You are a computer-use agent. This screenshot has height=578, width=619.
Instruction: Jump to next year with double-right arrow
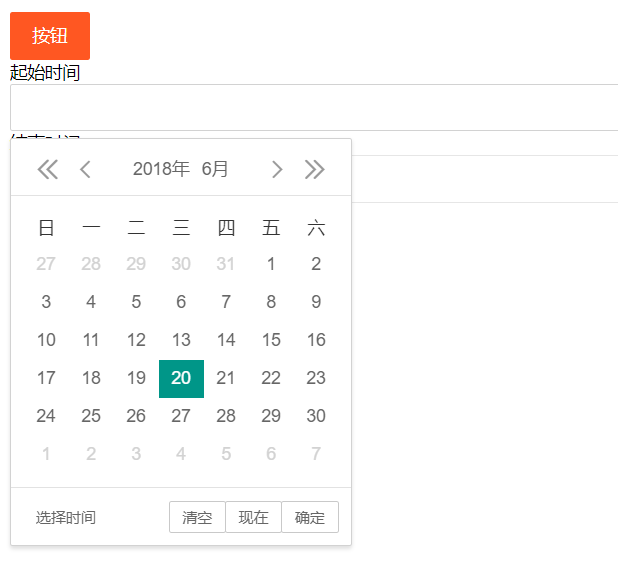point(315,170)
